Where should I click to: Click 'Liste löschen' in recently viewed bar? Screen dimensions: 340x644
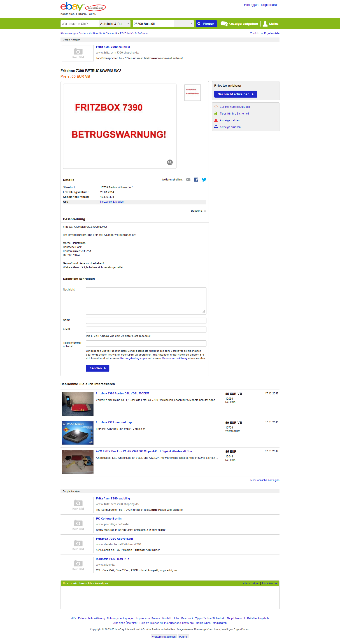(x=270, y=583)
